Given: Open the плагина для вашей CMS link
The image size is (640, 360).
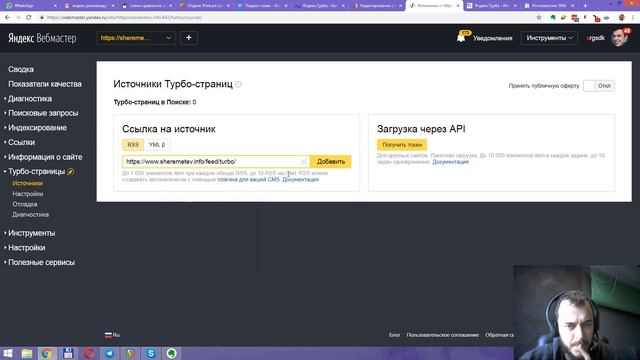Looking at the screenshot, I should pos(249,180).
